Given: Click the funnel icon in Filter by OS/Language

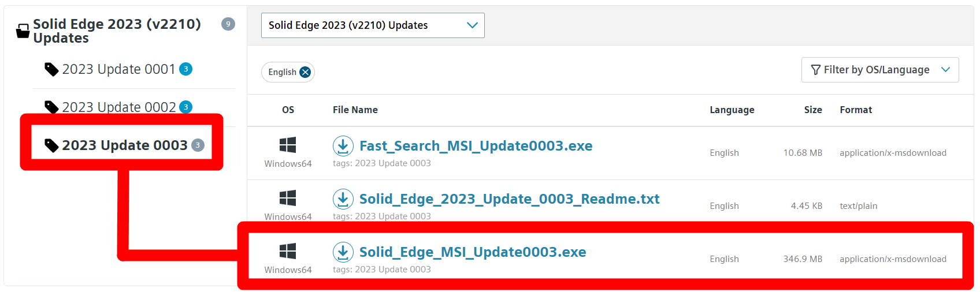Looking at the screenshot, I should point(816,70).
